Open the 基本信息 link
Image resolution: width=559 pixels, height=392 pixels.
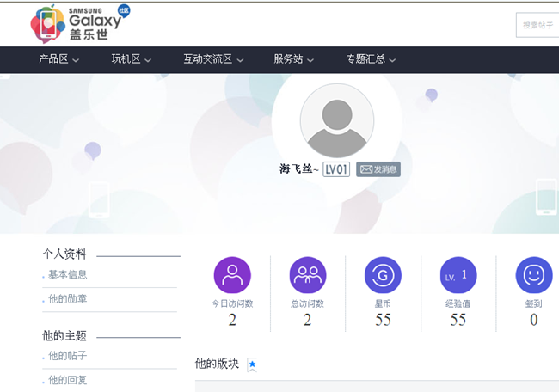[x=67, y=275]
